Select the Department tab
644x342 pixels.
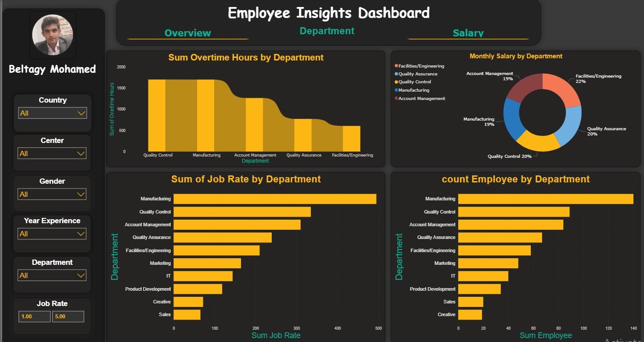pyautogui.click(x=327, y=31)
